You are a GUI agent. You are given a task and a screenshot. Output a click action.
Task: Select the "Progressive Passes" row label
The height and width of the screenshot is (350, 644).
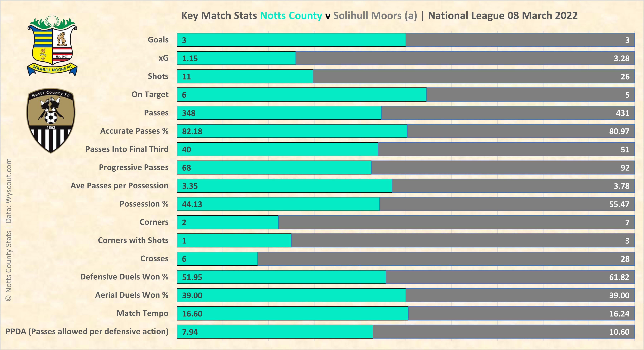tap(133, 167)
